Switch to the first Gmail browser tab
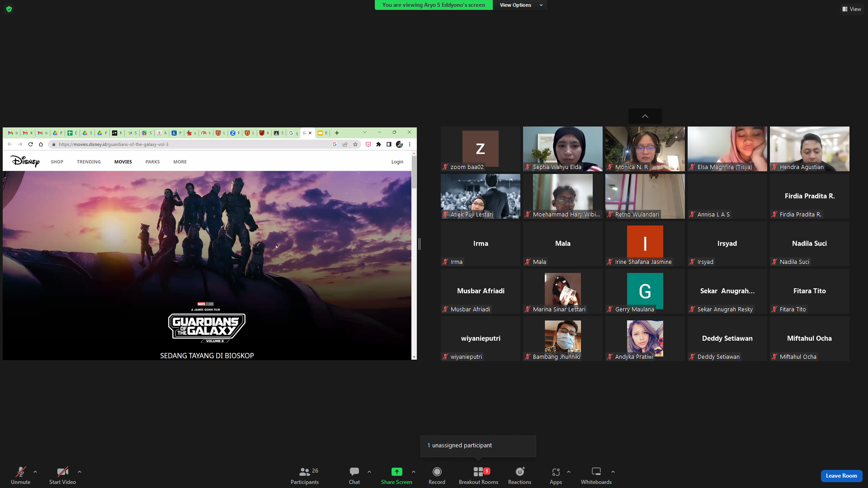The height and width of the screenshot is (488, 868). point(13,133)
